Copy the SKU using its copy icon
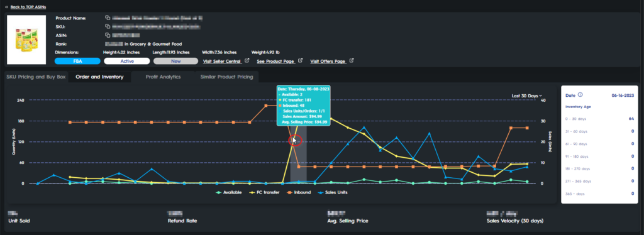The width and height of the screenshot is (644, 235). (107, 26)
